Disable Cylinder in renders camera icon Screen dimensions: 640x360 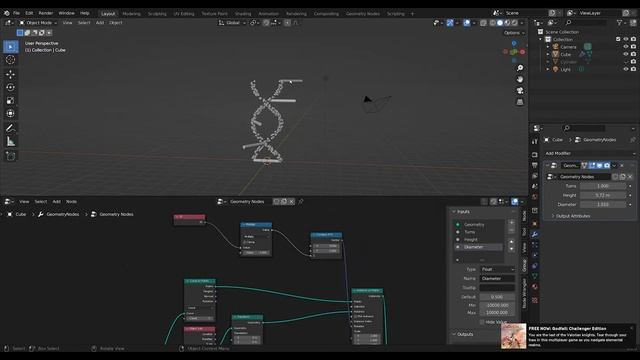633,62
